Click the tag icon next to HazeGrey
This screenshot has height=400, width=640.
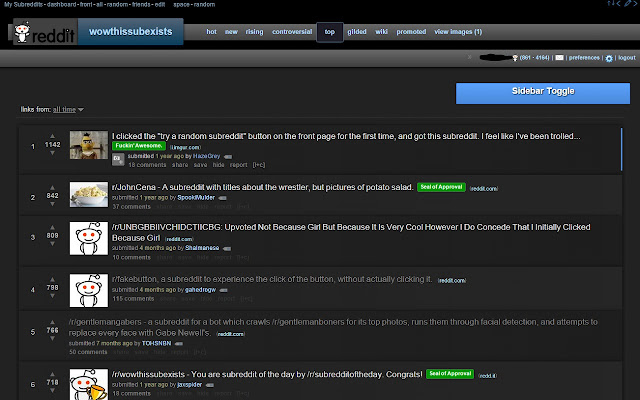(x=228, y=157)
